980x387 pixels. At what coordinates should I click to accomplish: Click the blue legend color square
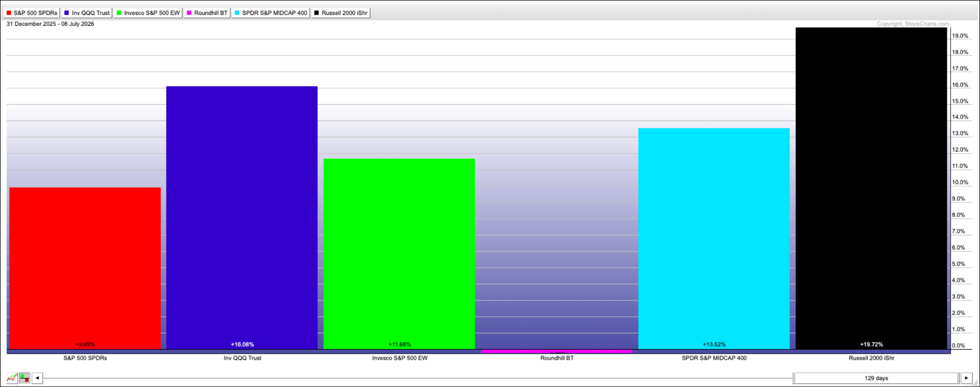coord(67,13)
